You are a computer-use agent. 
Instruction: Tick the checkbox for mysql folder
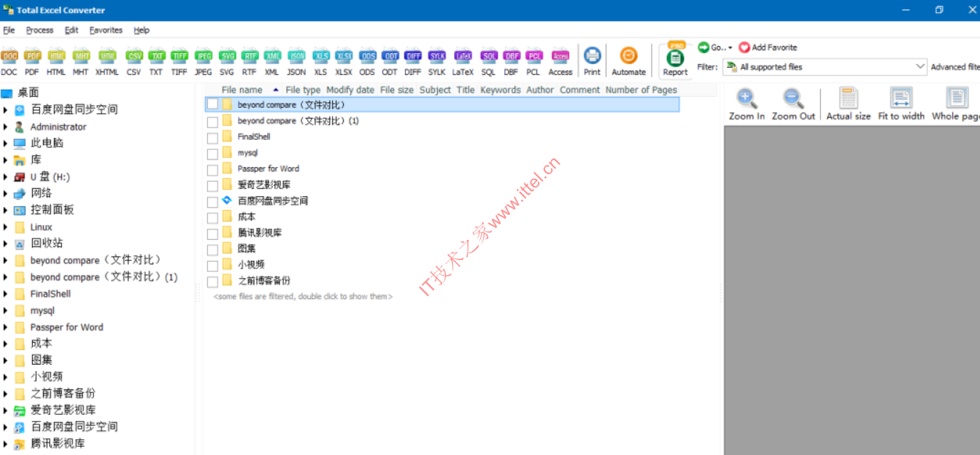coord(212,153)
